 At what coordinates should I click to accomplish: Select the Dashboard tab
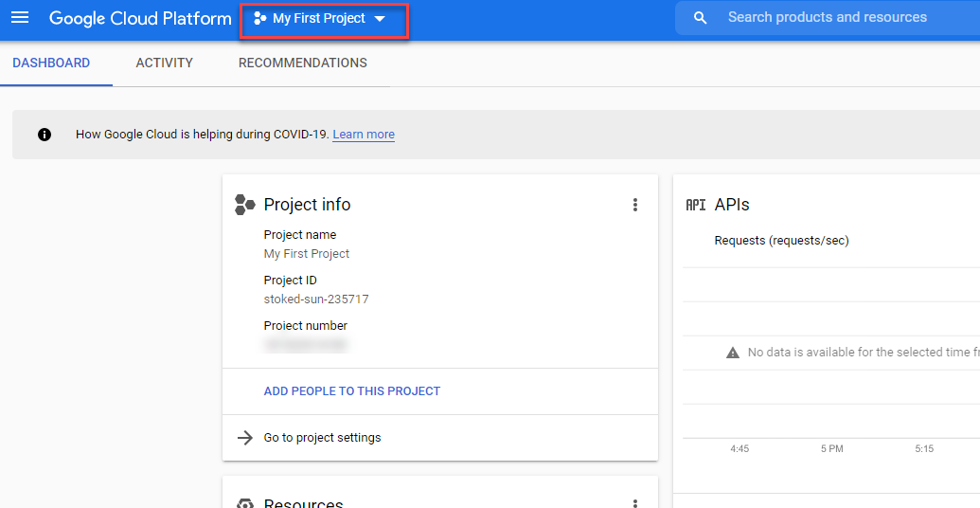point(51,63)
